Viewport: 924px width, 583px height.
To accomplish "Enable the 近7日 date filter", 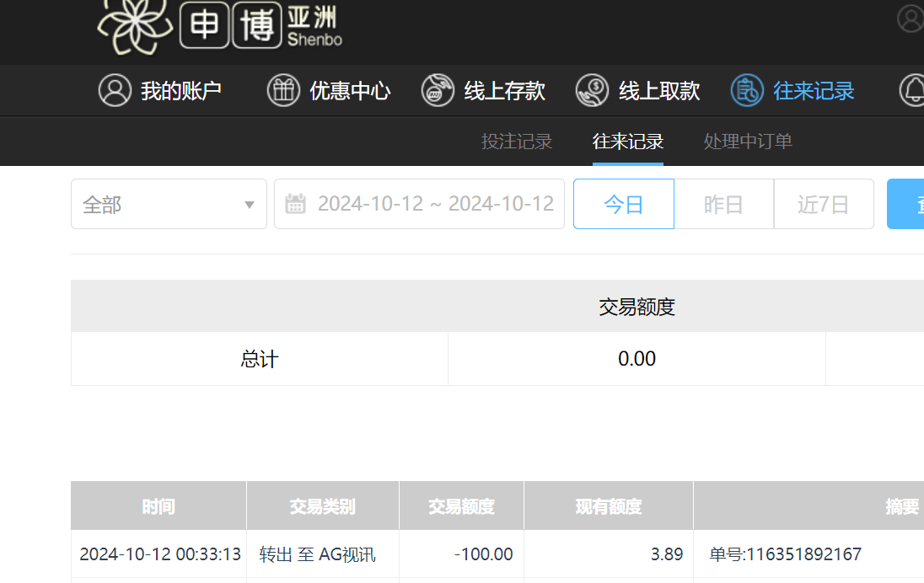I will (824, 203).
